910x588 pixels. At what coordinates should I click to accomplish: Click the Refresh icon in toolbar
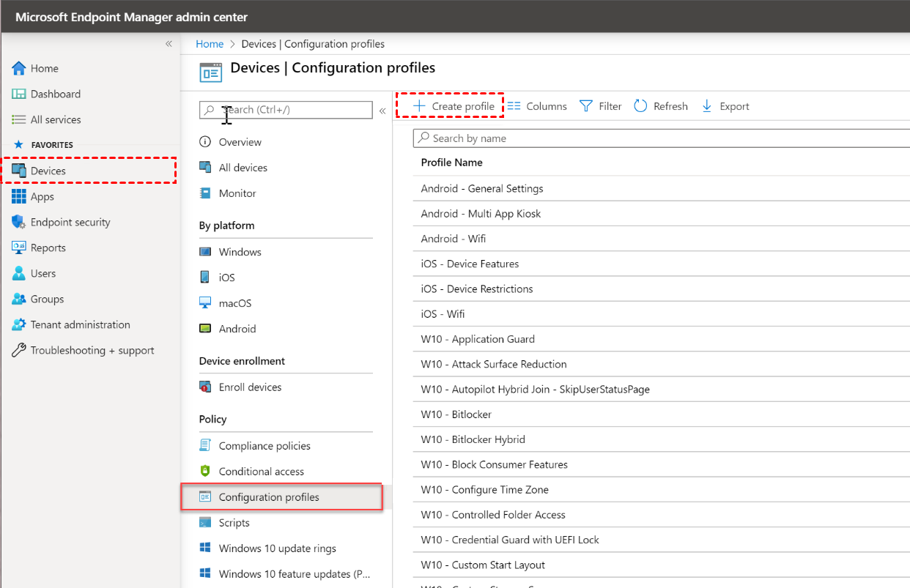point(640,106)
